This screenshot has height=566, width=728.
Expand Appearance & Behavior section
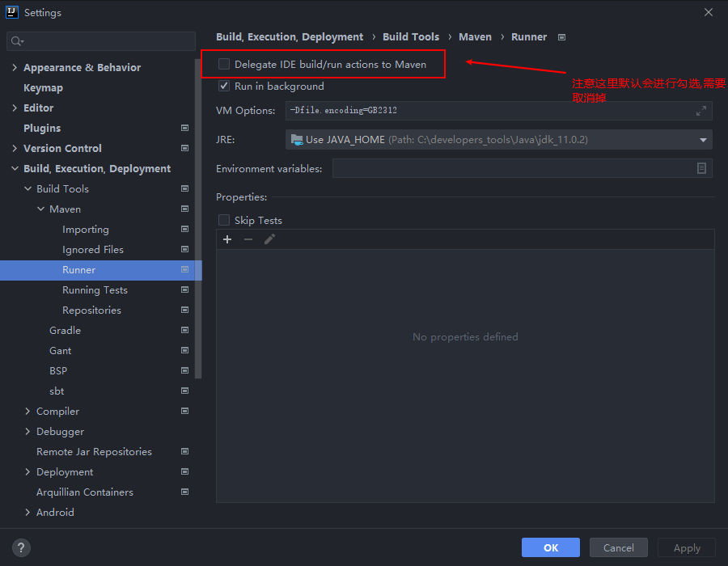coord(15,68)
